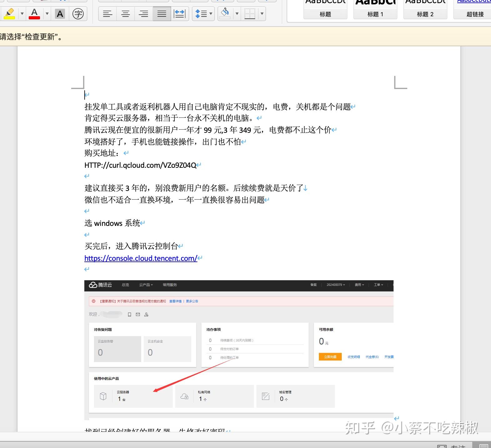Align paragraph text right

point(144,14)
